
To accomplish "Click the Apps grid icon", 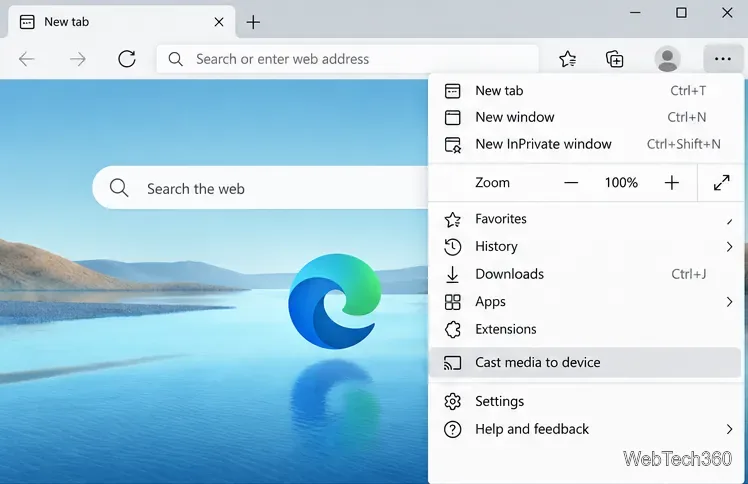I will point(452,302).
